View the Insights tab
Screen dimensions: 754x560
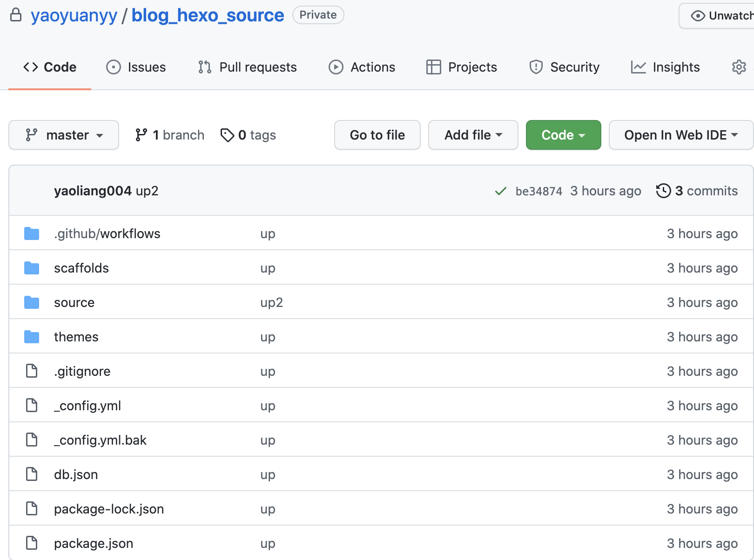point(665,67)
